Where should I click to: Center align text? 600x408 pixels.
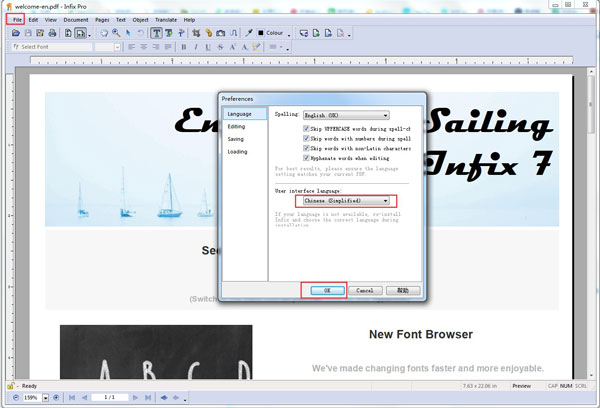143,47
